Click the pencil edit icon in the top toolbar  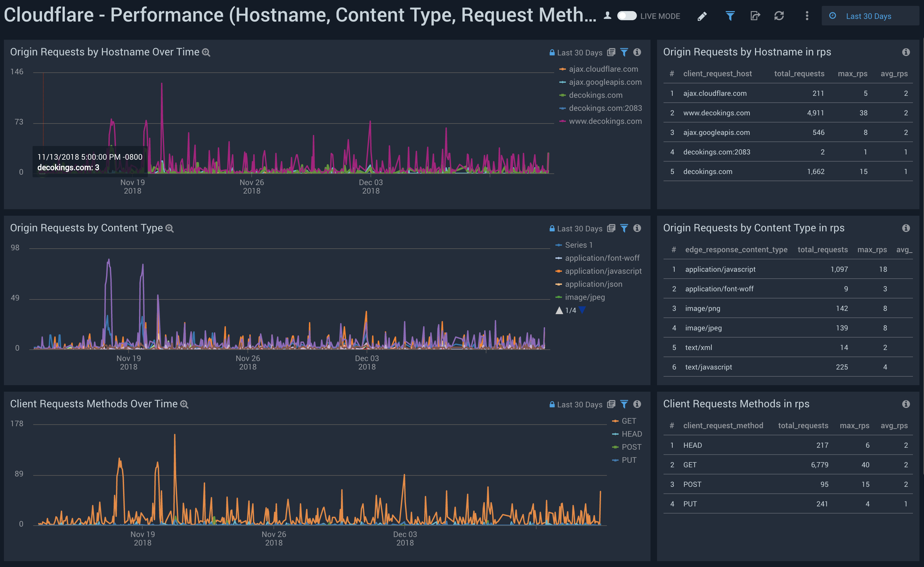702,16
